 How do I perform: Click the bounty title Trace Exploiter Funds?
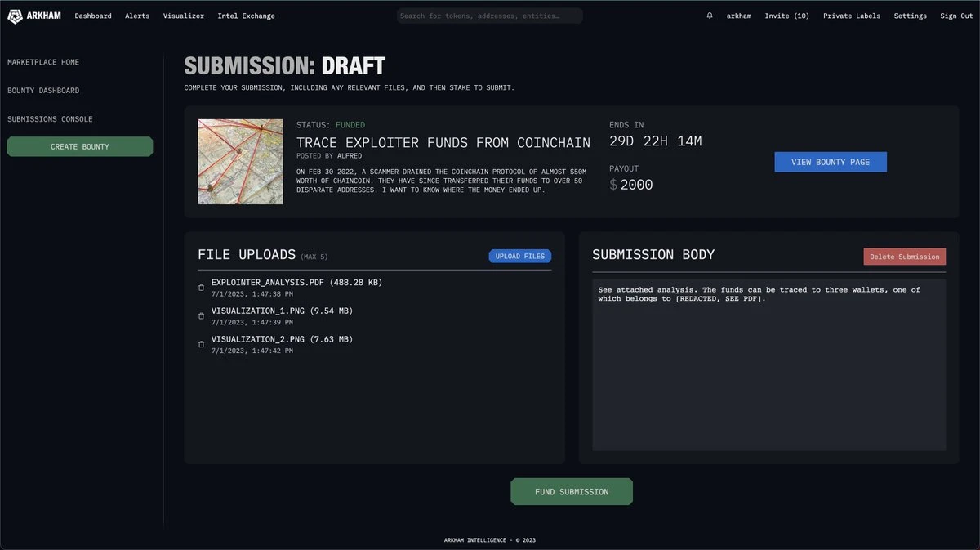pyautogui.click(x=443, y=143)
